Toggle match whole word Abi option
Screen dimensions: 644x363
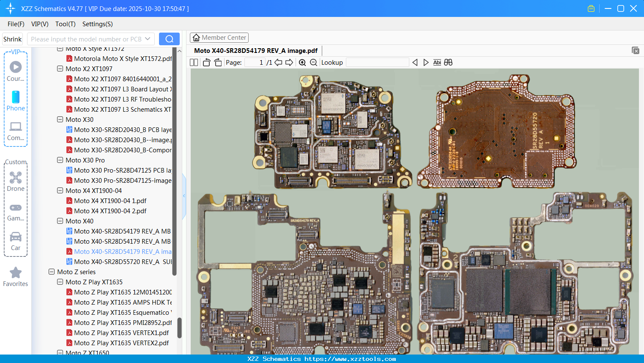click(437, 63)
